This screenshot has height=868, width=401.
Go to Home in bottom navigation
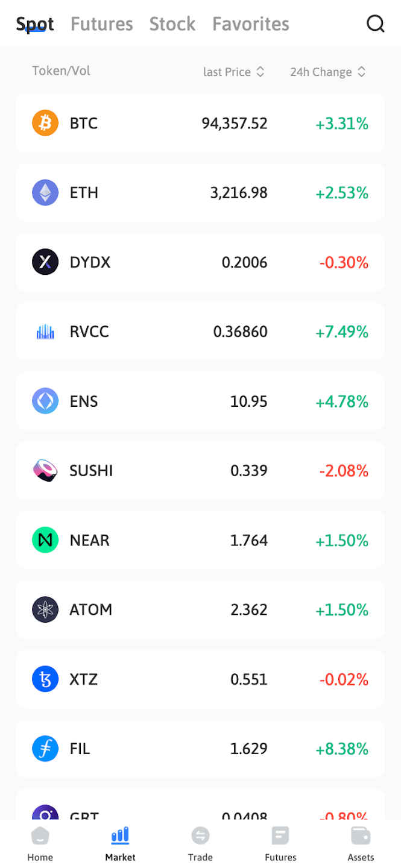point(40,844)
